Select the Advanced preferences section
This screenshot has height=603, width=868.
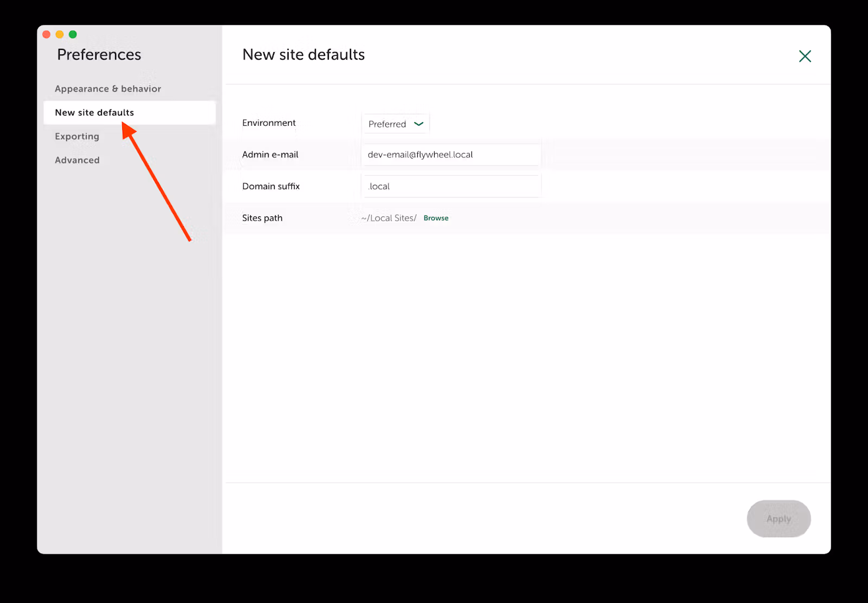click(x=76, y=160)
